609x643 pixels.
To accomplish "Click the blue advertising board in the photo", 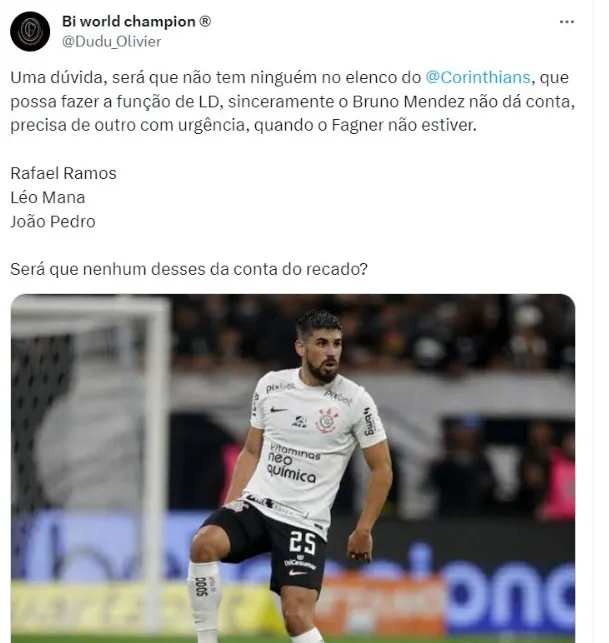I will [x=511, y=591].
